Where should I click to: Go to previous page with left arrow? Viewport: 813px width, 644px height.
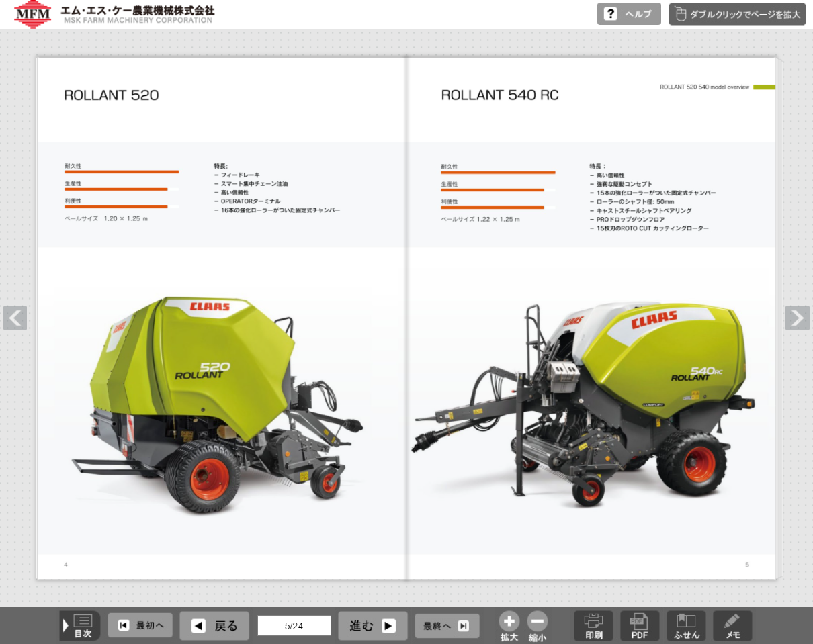click(15, 318)
